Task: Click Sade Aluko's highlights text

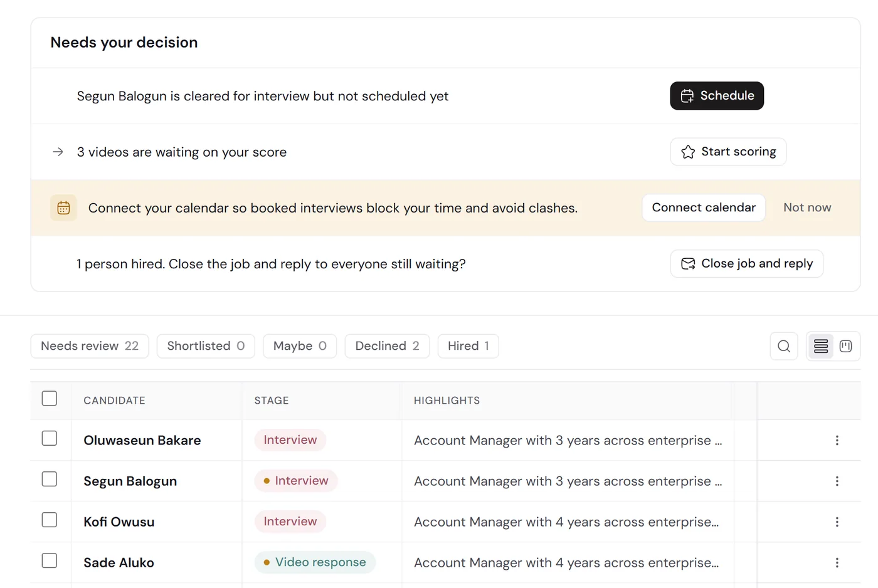Action: pos(566,563)
